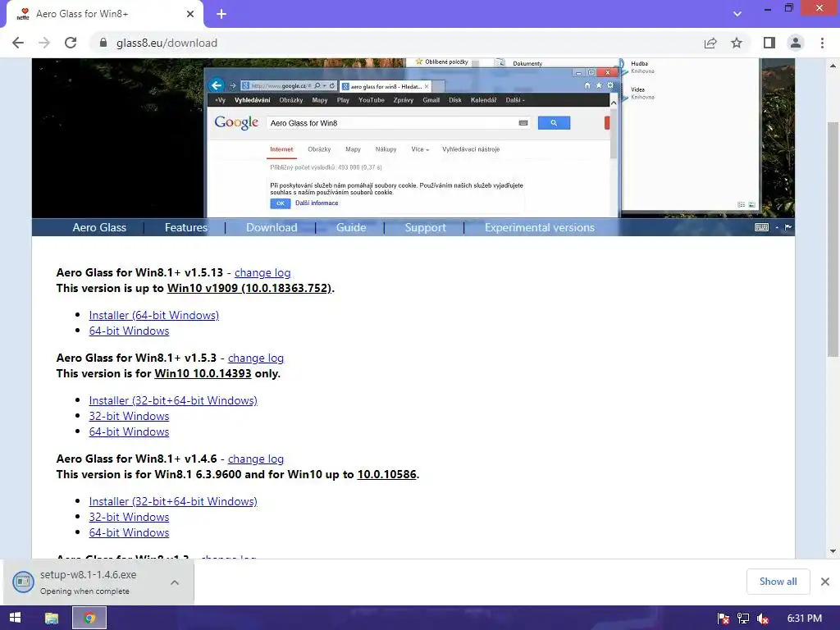Click the scroll up arrow of the page
Viewport: 840px width, 630px height.
[833, 66]
